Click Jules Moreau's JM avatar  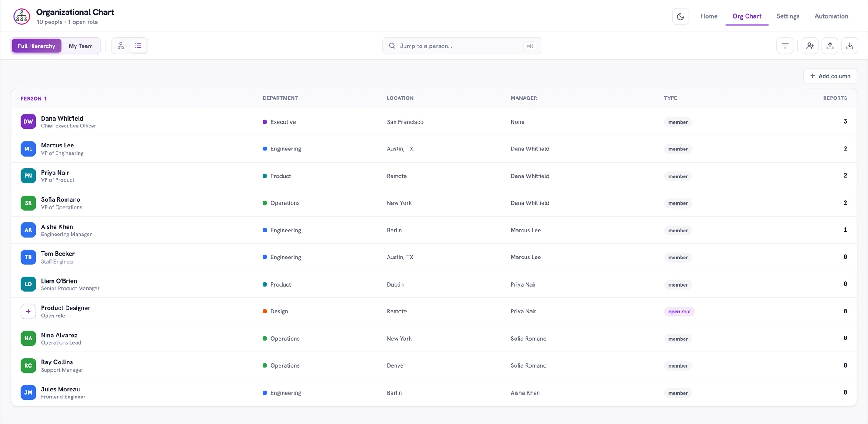coord(28,393)
